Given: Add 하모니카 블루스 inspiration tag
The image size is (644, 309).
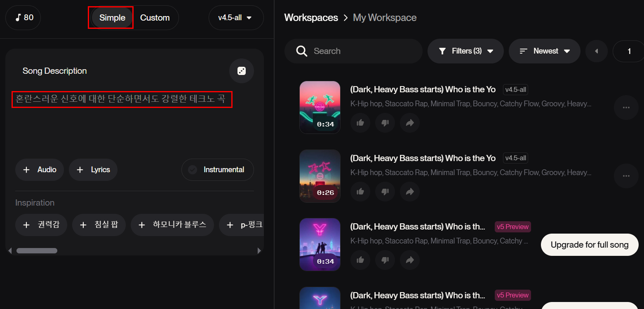Looking at the screenshot, I should tap(172, 225).
